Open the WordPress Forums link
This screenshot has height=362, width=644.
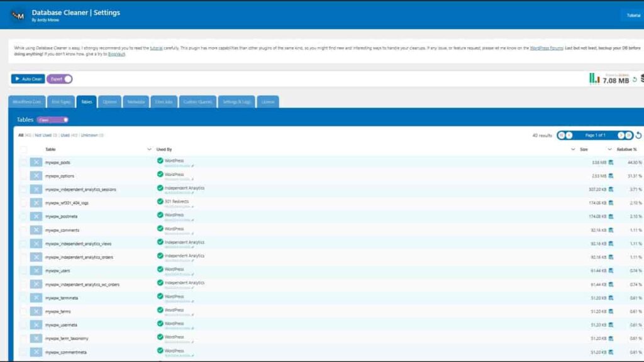coord(547,48)
